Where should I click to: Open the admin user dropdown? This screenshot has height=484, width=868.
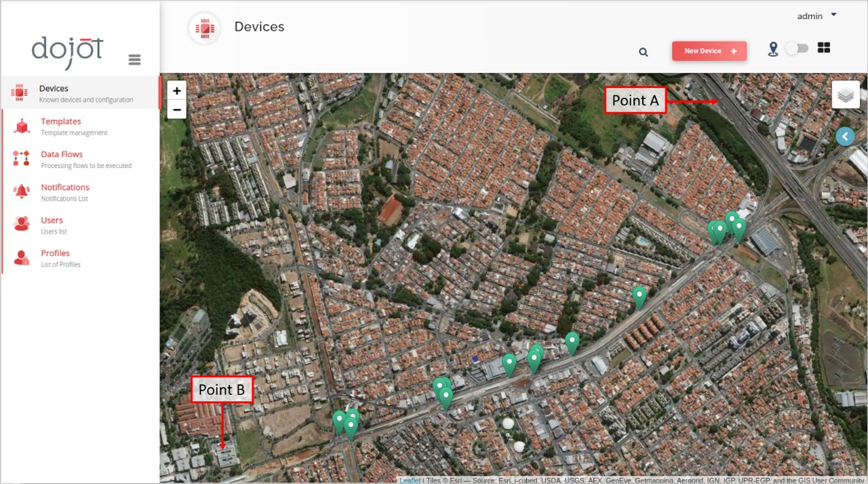tap(816, 16)
